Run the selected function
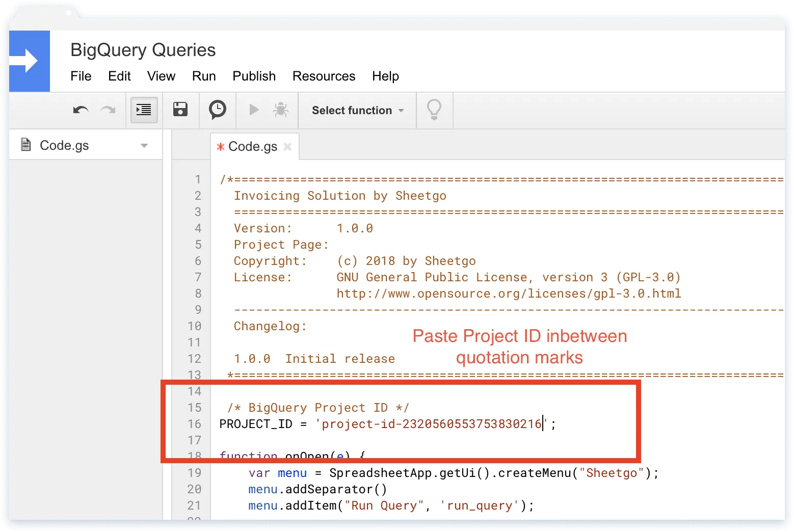Screen dimensions: 794x532 click(253, 110)
